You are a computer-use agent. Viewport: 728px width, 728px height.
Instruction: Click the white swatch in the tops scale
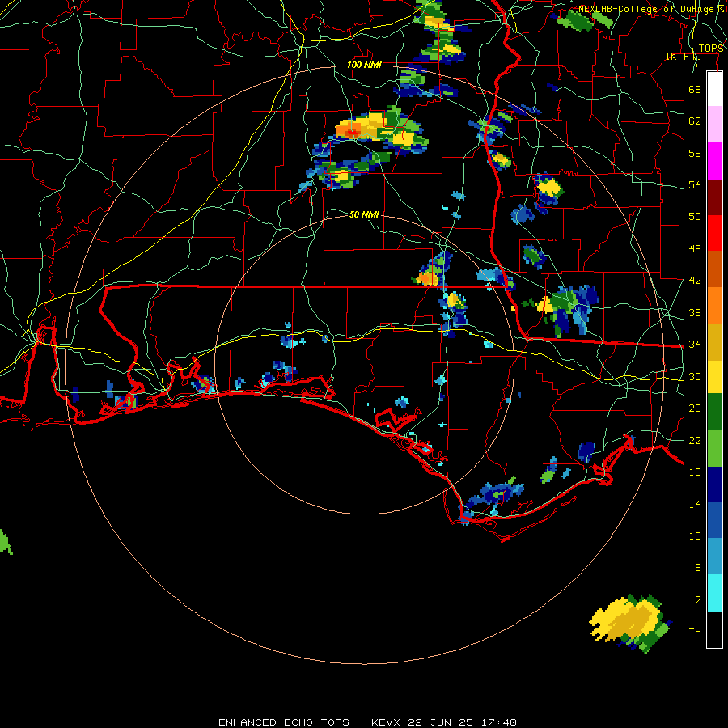[x=714, y=89]
